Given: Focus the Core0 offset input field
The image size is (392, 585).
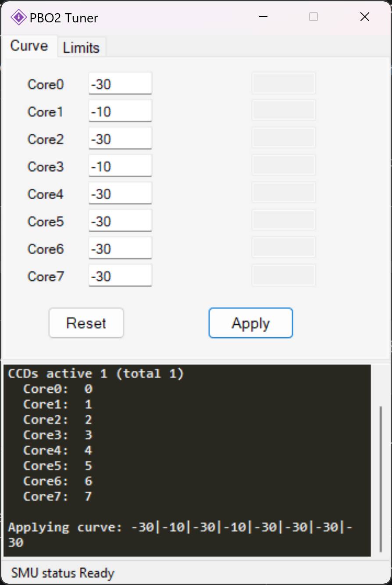Looking at the screenshot, I should [120, 83].
